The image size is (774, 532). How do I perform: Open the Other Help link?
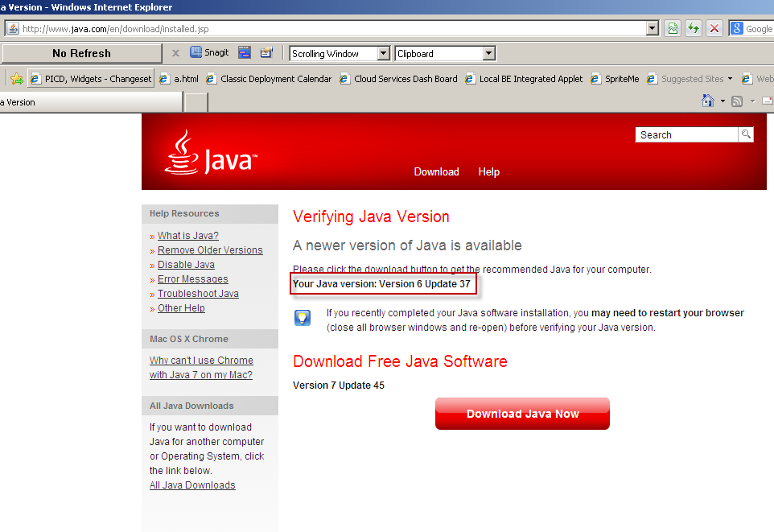click(x=181, y=307)
